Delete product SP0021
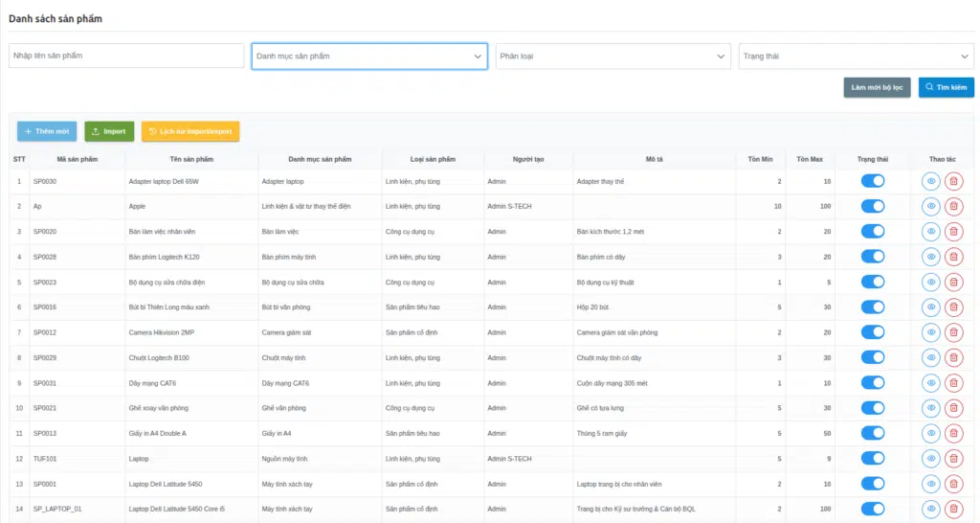Image resolution: width=980 pixels, height=523 pixels. (954, 408)
